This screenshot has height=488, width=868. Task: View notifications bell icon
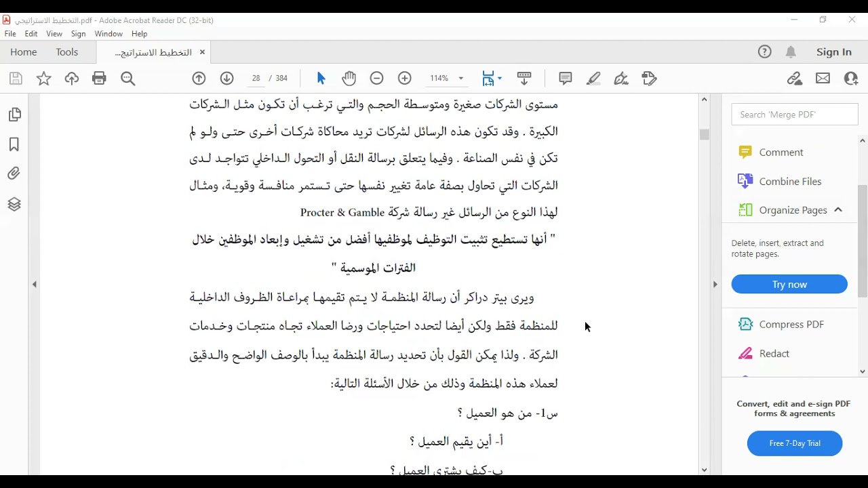click(x=791, y=52)
